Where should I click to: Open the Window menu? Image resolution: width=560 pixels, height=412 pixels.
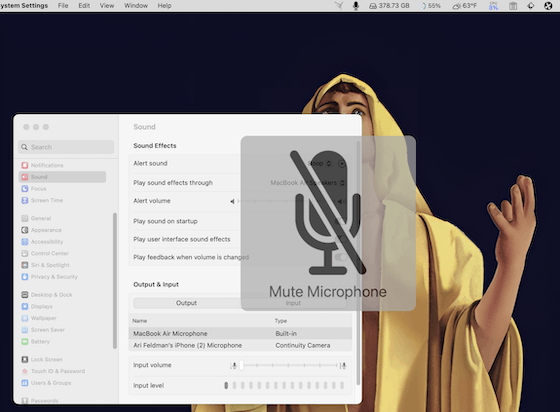coord(136,6)
